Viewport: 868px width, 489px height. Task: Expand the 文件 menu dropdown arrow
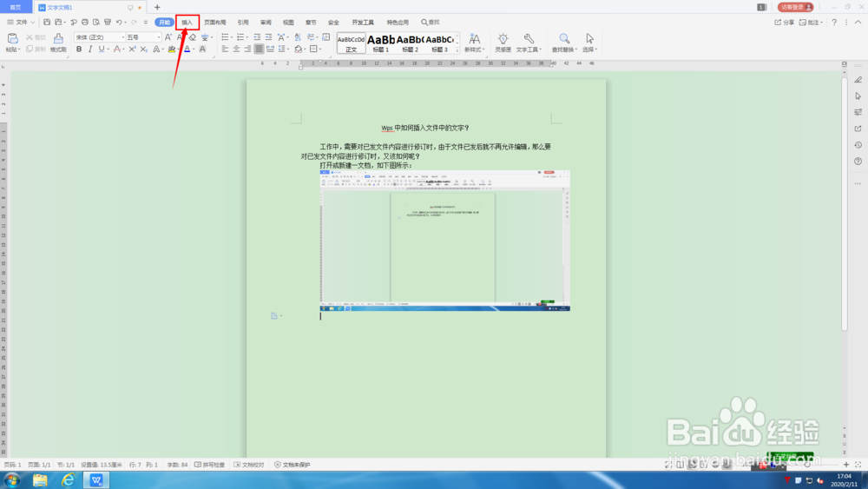(x=33, y=23)
